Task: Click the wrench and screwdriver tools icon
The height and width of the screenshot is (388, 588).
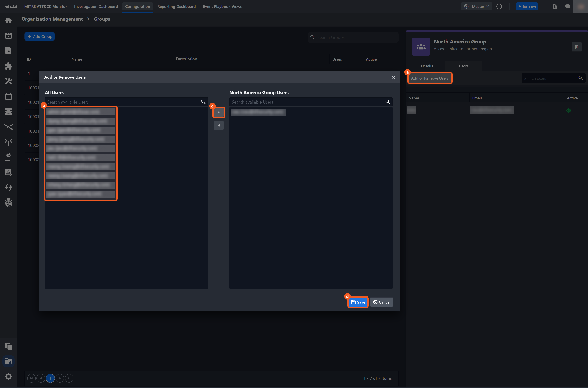Action: 8,81
